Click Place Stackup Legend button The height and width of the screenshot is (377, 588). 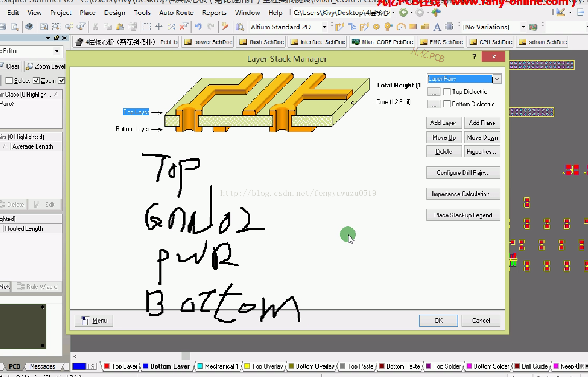[x=463, y=215]
